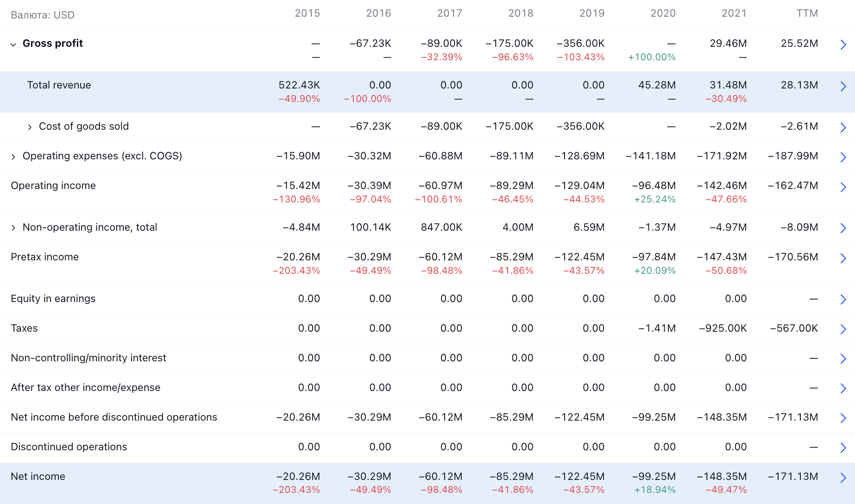Open Total revenue row detail arrow
855x504 pixels.
pyautogui.click(x=843, y=86)
